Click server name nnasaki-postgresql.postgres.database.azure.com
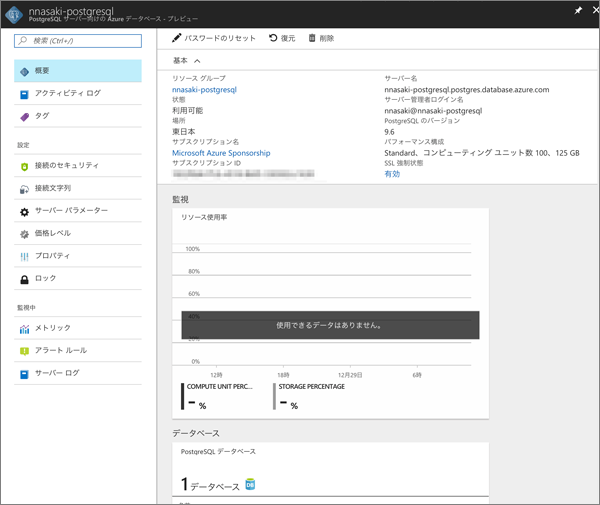This screenshot has width=600, height=505. (x=467, y=90)
